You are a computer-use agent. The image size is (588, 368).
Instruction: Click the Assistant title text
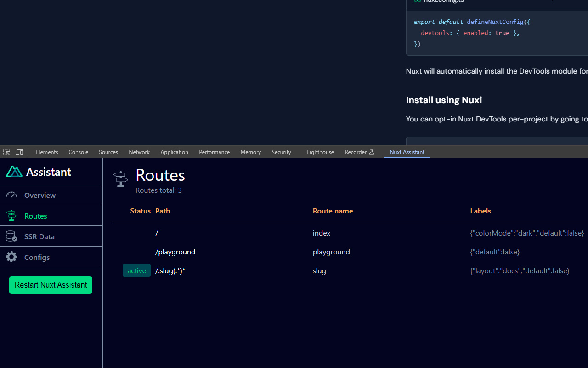click(x=49, y=172)
